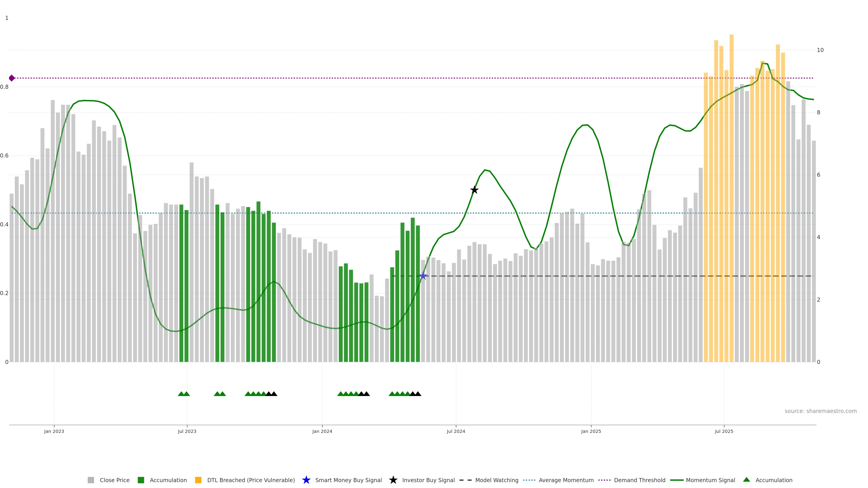Toggle Close Price legend gray swatch
868x488 pixels.
click(x=91, y=480)
